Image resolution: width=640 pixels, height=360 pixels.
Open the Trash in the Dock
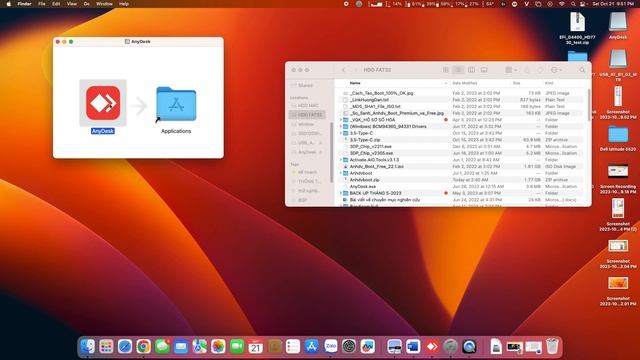point(552,347)
